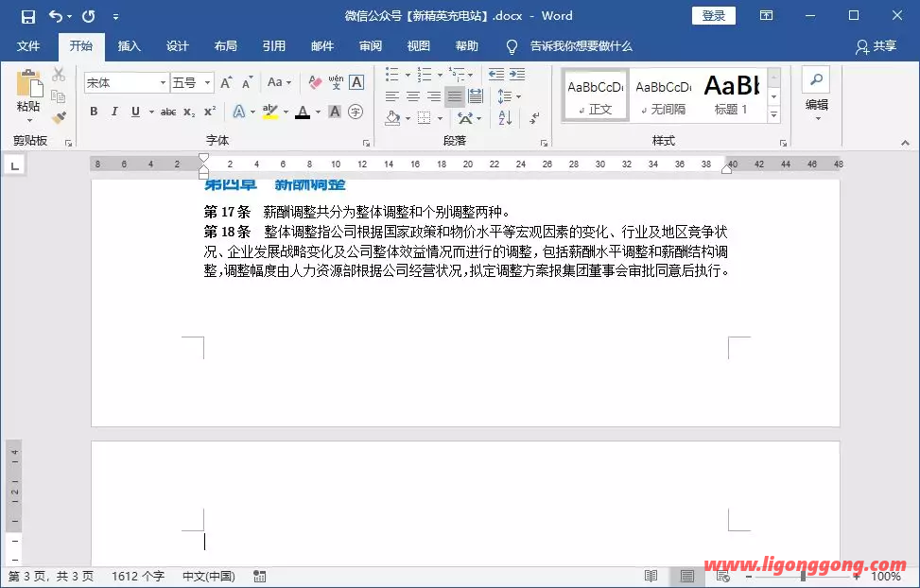The image size is (920, 588).
Task: Toggle underline formatting
Action: pos(135,112)
